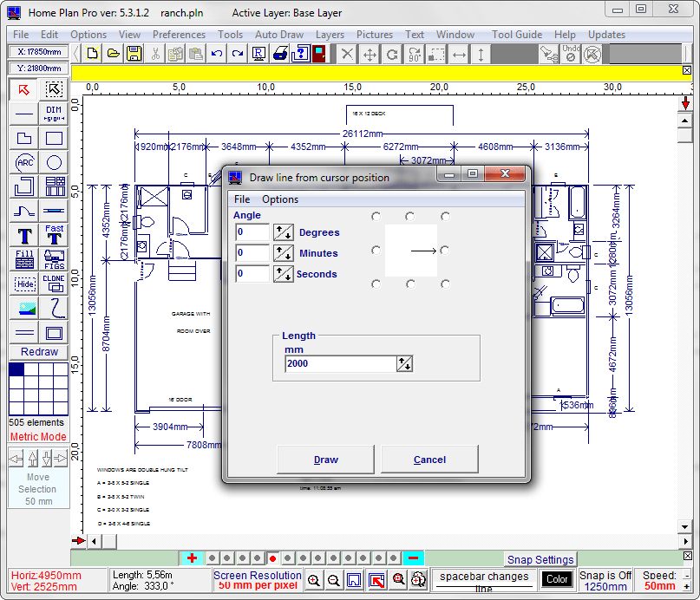
Task: Click the Color button in status bar
Action: tap(557, 579)
